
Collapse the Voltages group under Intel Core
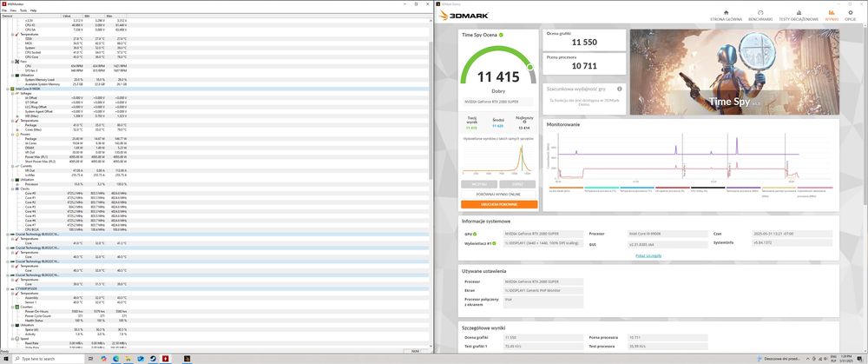point(11,93)
